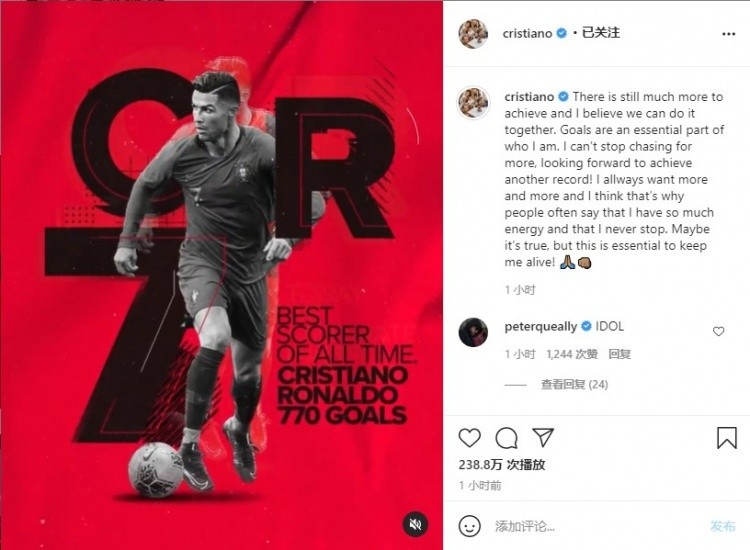Save the post with the bookmark icon

click(x=727, y=438)
